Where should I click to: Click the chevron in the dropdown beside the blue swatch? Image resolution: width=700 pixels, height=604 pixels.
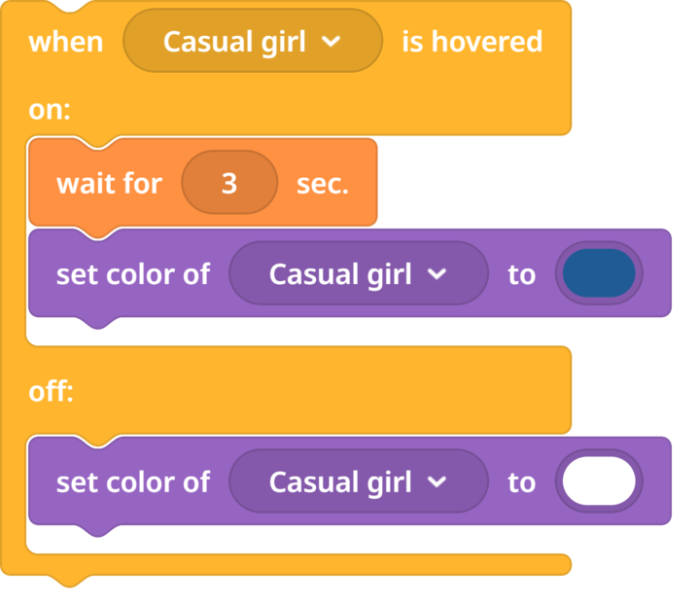[x=437, y=274]
